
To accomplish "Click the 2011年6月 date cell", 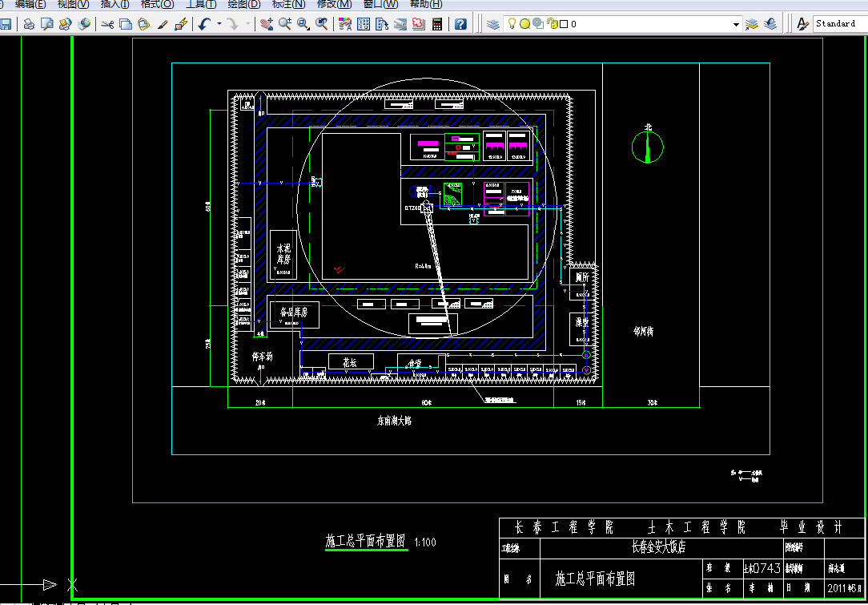I will pyautogui.click(x=844, y=588).
